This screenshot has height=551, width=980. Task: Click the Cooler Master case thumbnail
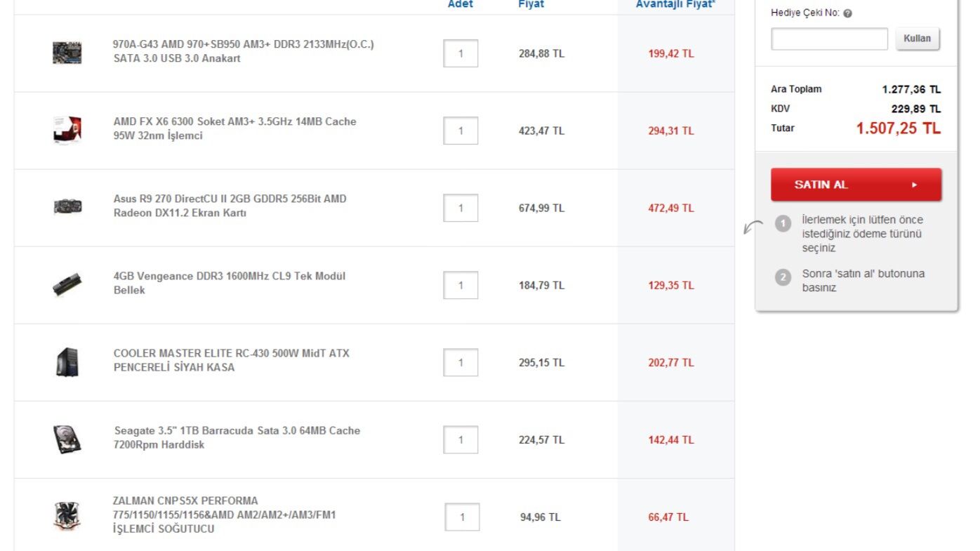(67, 362)
